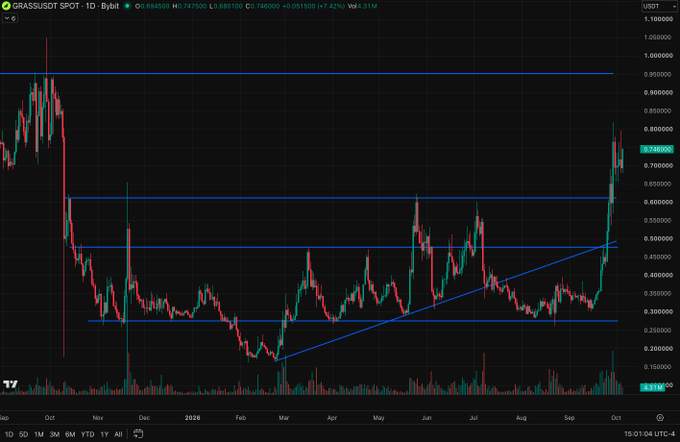Click the GRASS token logo icon
Image resolution: width=680 pixels, height=442 pixels.
6,6
